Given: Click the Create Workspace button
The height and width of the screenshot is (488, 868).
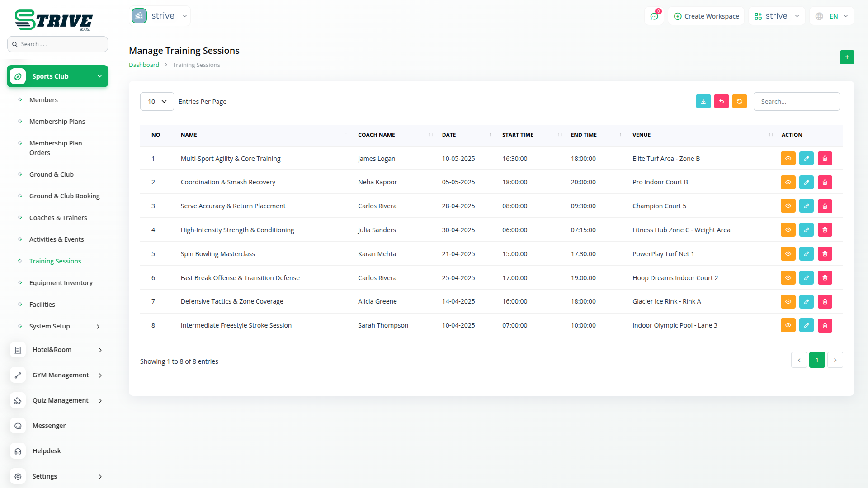Looking at the screenshot, I should [706, 16].
